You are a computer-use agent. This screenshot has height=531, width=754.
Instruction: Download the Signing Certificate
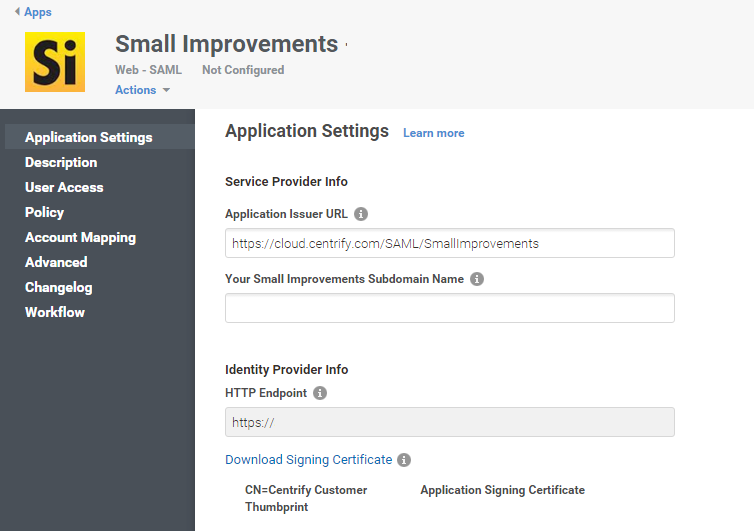(309, 459)
